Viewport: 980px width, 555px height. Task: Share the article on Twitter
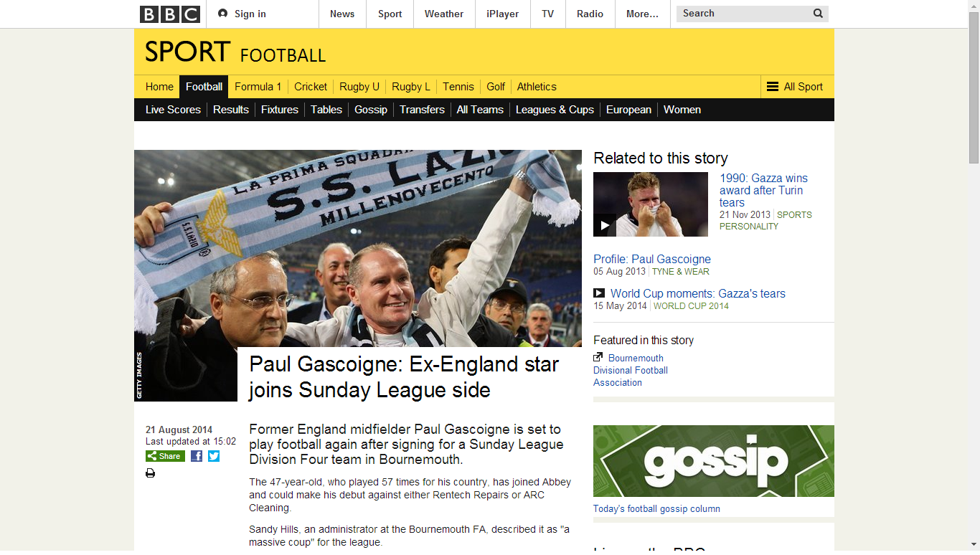214,456
